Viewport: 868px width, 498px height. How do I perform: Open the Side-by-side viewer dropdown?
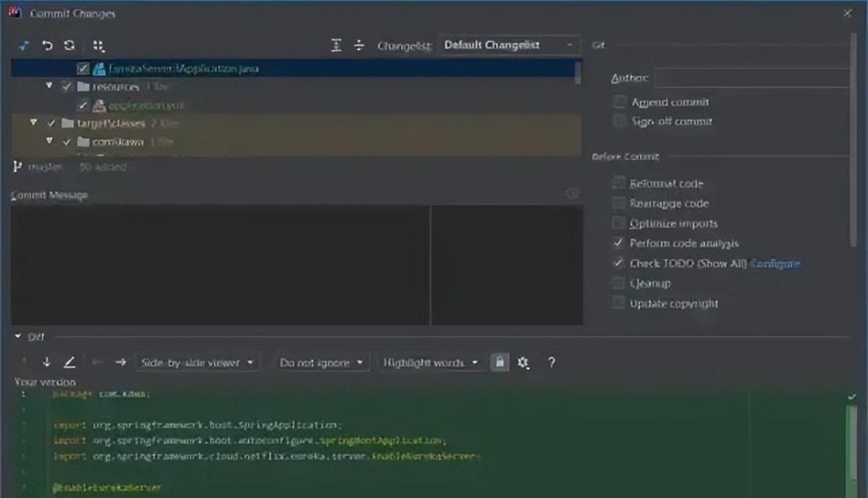(x=197, y=362)
